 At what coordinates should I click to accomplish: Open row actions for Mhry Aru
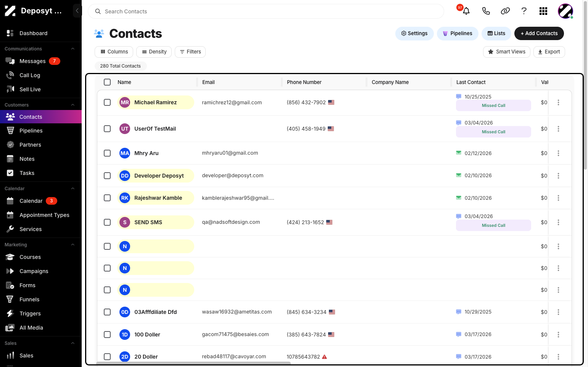click(558, 153)
